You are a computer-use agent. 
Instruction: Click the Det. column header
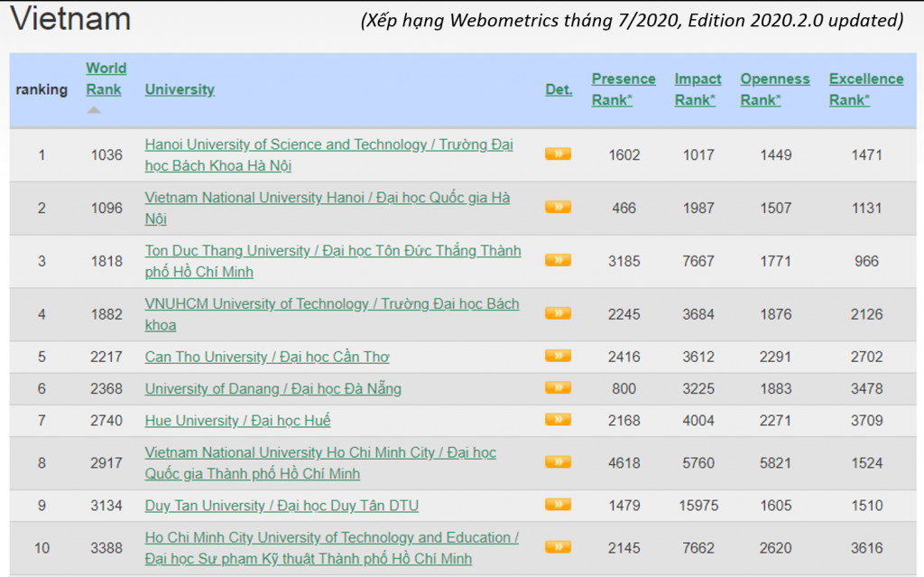tap(559, 89)
